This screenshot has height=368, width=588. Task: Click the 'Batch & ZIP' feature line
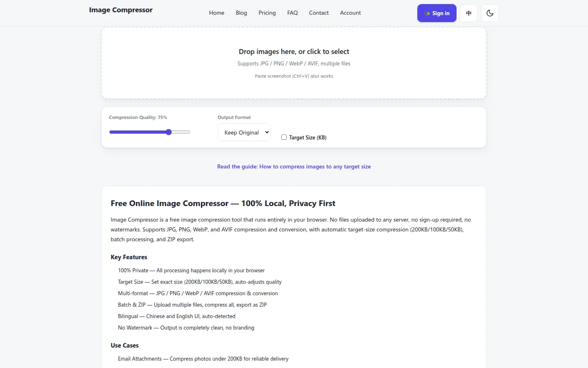192,305
